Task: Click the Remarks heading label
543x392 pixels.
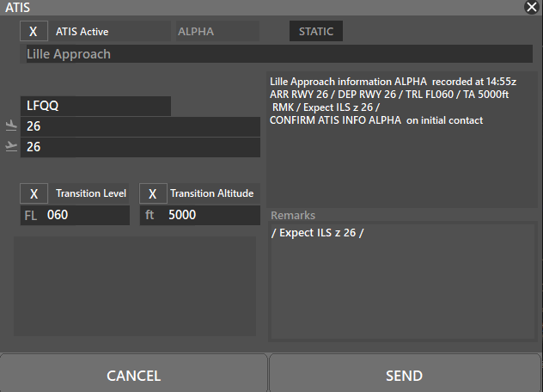Action: tap(293, 215)
